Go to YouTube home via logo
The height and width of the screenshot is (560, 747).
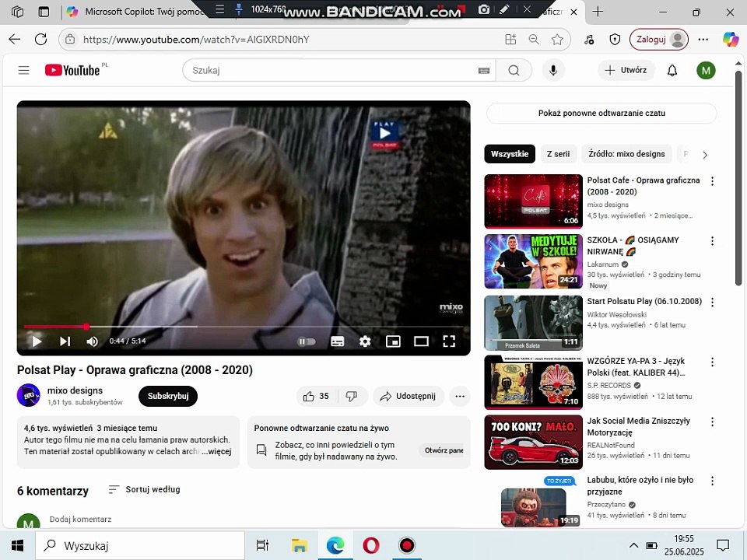[x=72, y=71]
